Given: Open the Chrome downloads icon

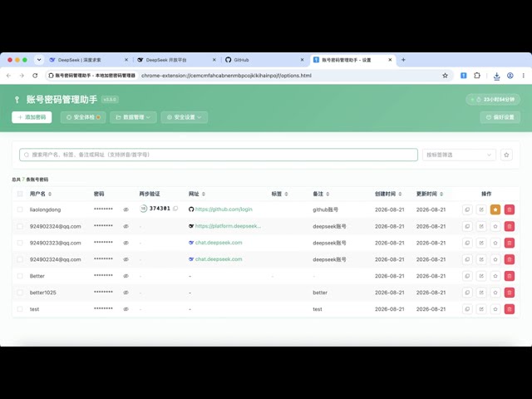Looking at the screenshot, I should pos(497,76).
